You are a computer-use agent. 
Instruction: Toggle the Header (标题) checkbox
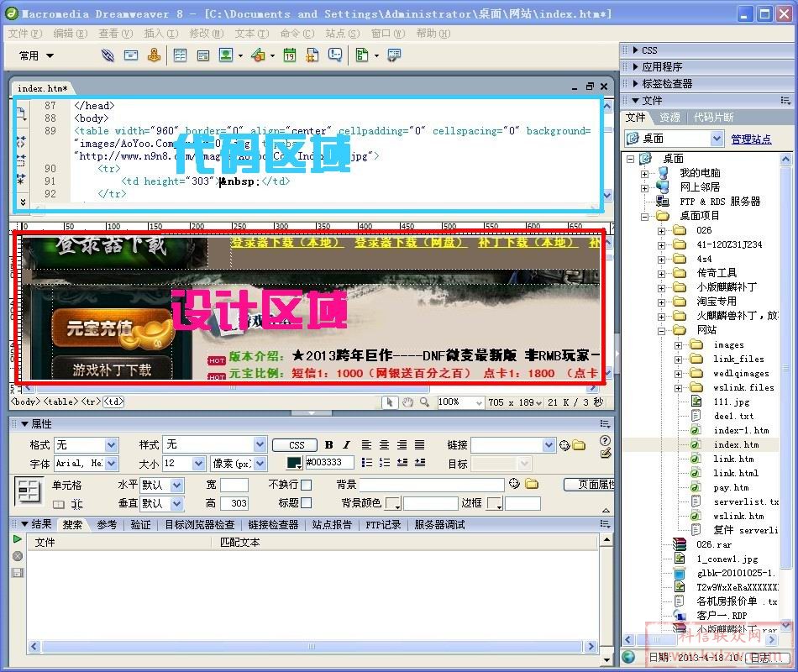[306, 503]
